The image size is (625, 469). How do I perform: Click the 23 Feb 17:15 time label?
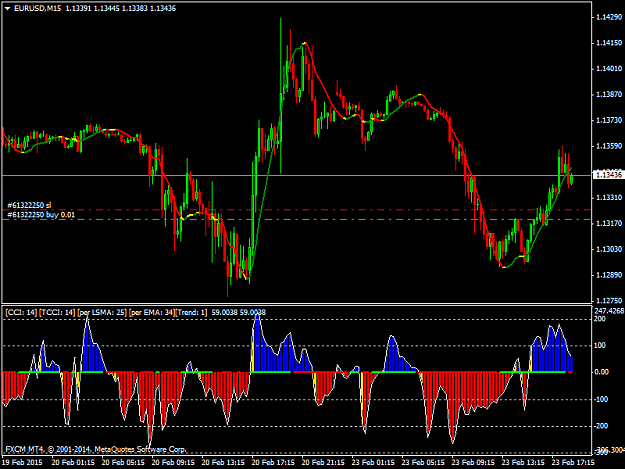[573, 463]
